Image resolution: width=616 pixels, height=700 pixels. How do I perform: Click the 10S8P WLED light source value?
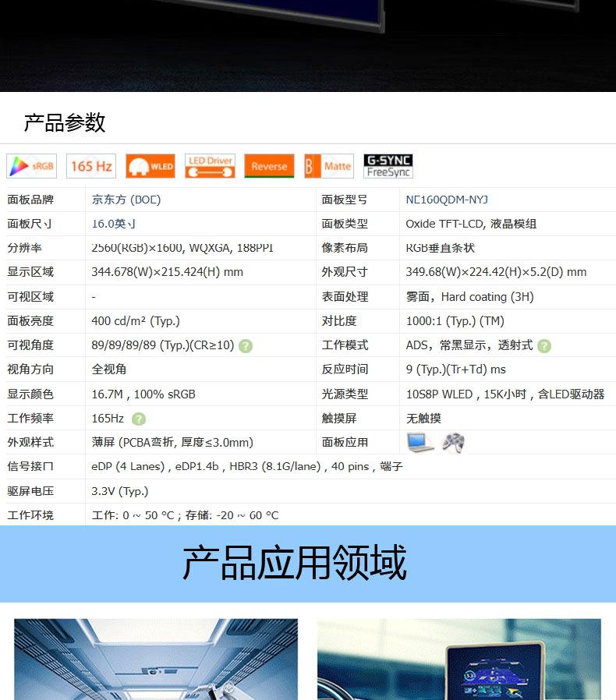pos(505,394)
